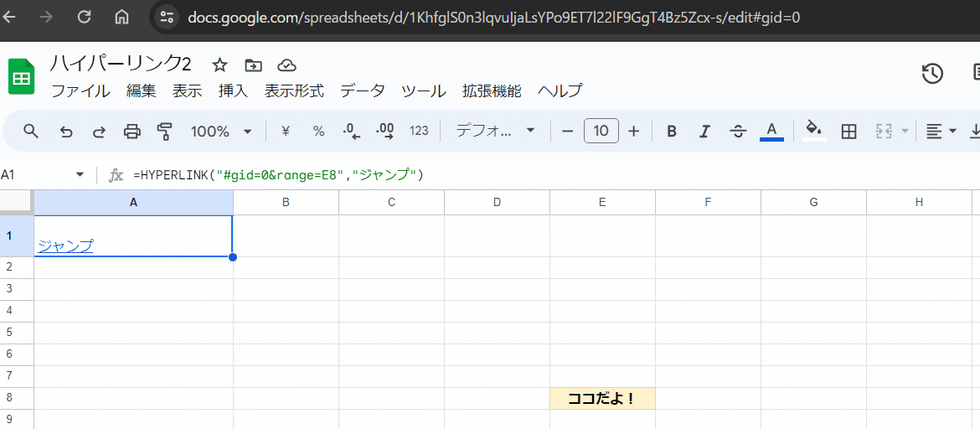Screen dimensions: 980x429
Task: Select row 1 header
Action: tap(16, 235)
